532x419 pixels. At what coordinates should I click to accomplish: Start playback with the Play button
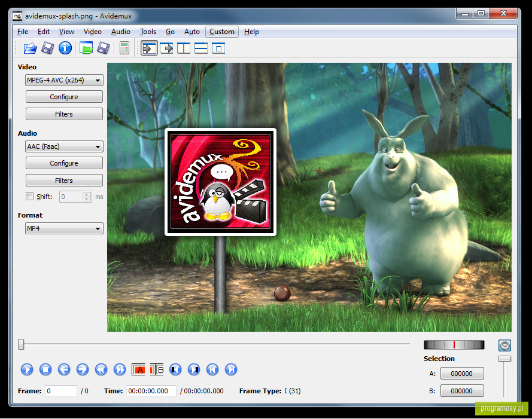[x=27, y=369]
